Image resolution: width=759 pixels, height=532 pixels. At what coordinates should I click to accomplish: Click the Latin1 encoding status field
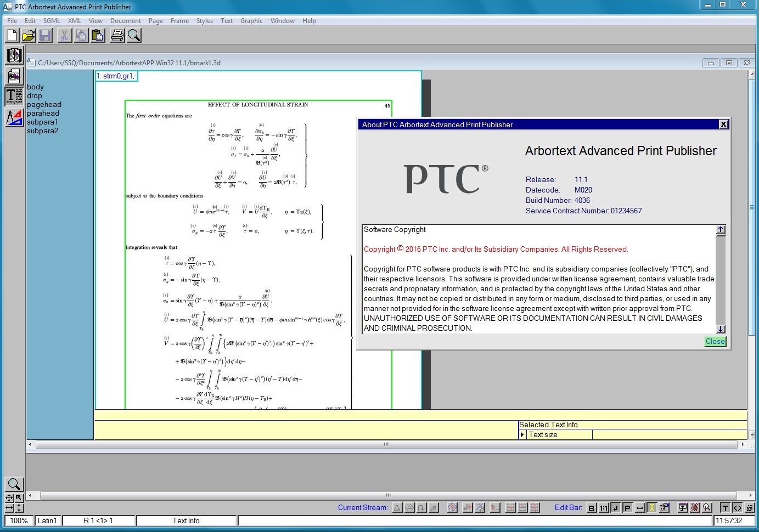(x=47, y=521)
